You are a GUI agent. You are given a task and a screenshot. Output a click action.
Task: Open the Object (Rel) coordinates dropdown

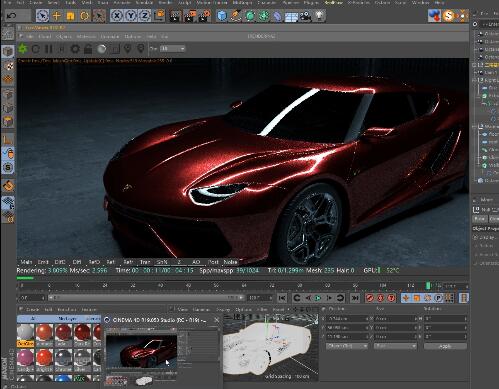coord(347,346)
